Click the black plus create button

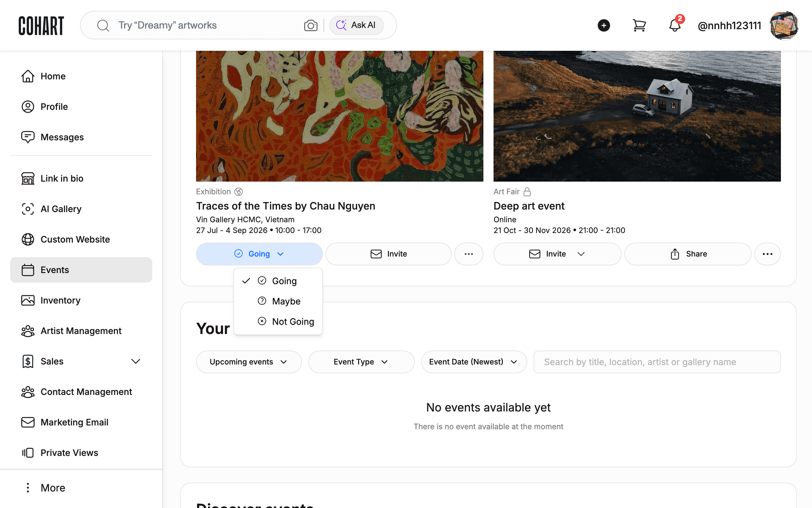click(604, 25)
